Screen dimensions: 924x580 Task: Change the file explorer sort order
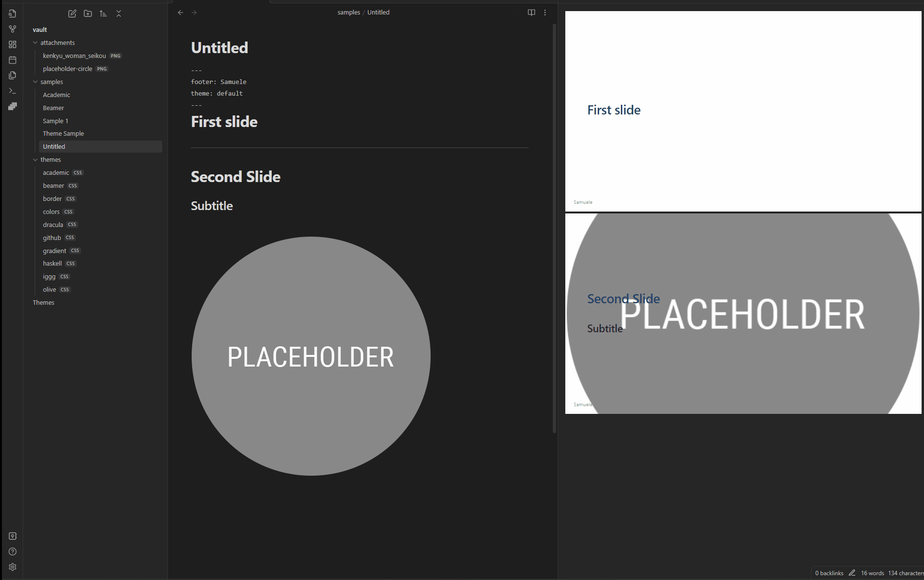pyautogui.click(x=103, y=14)
